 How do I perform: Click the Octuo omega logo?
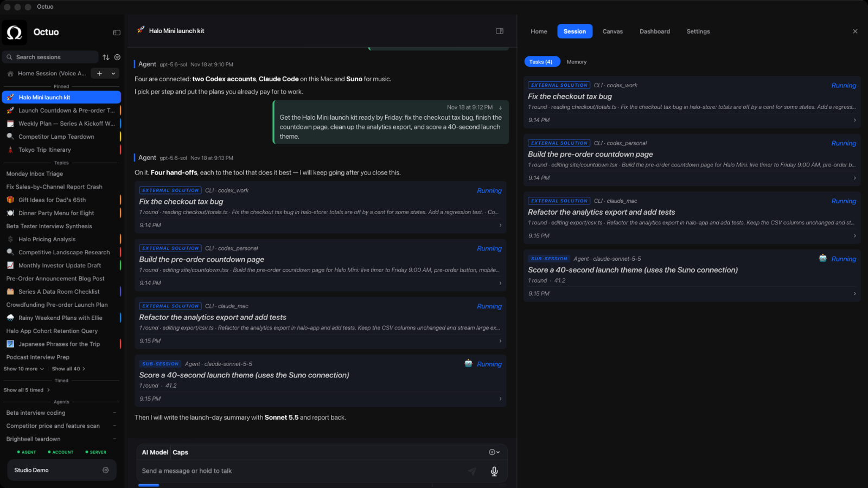point(15,33)
